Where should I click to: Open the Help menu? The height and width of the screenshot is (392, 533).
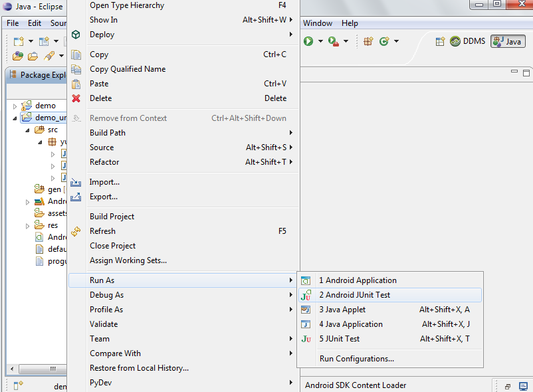tap(350, 23)
